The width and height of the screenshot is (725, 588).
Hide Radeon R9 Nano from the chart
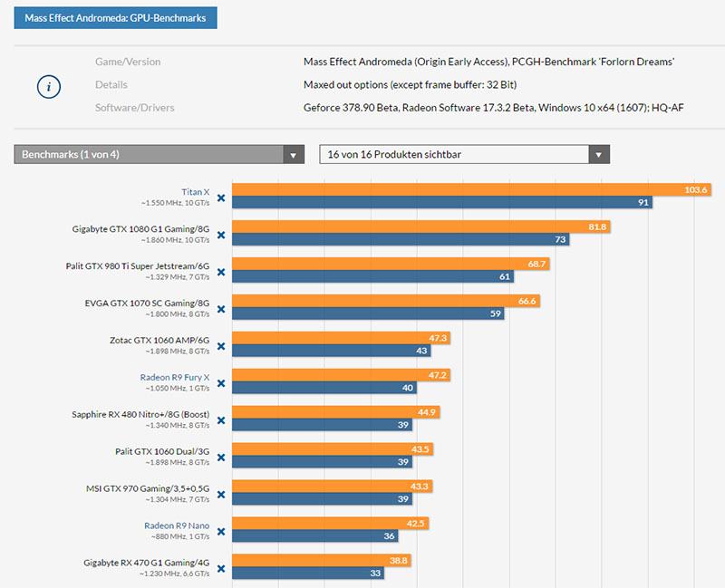click(x=220, y=534)
